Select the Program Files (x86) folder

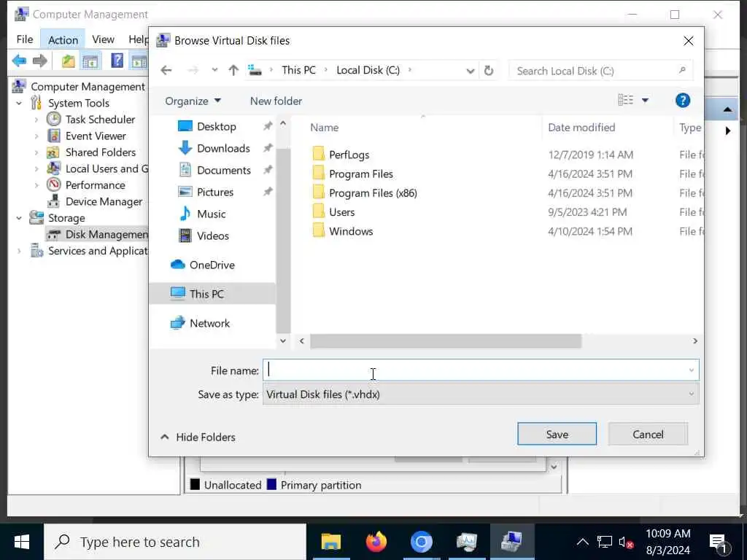(373, 192)
